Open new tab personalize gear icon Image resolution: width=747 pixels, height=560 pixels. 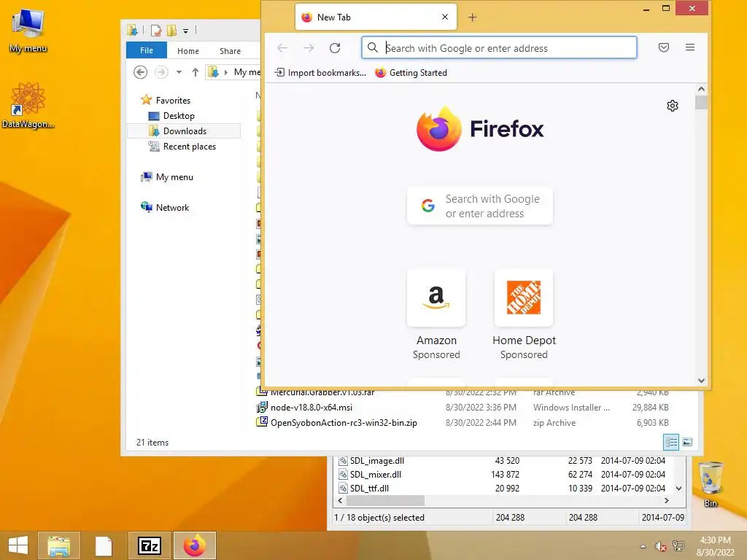[x=672, y=106]
